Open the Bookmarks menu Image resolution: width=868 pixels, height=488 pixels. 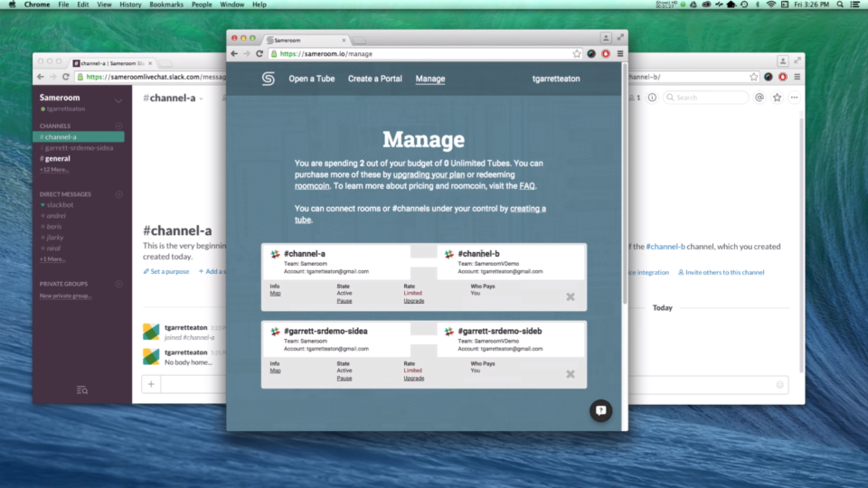[166, 5]
